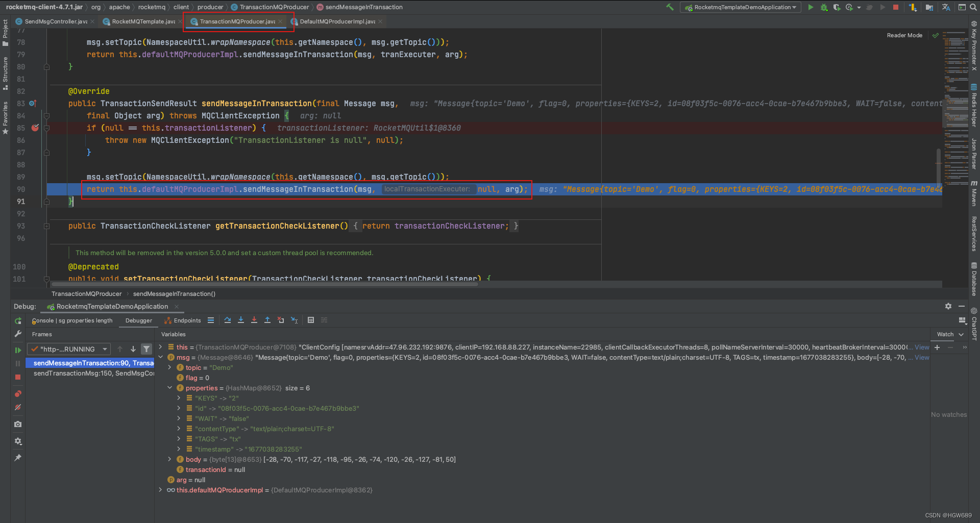
Task: Switch to SendMsgController.java tab
Action: tap(56, 21)
